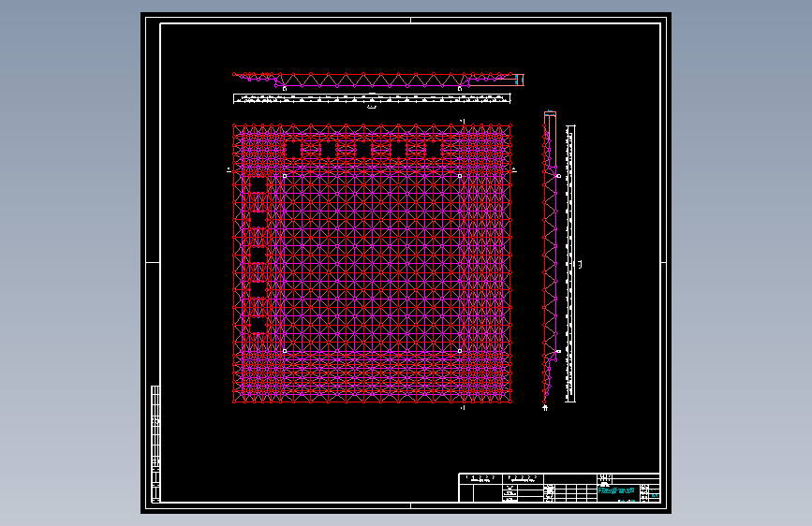Select the first scale bar in title block
The height and width of the screenshot is (526, 812).
480,478
